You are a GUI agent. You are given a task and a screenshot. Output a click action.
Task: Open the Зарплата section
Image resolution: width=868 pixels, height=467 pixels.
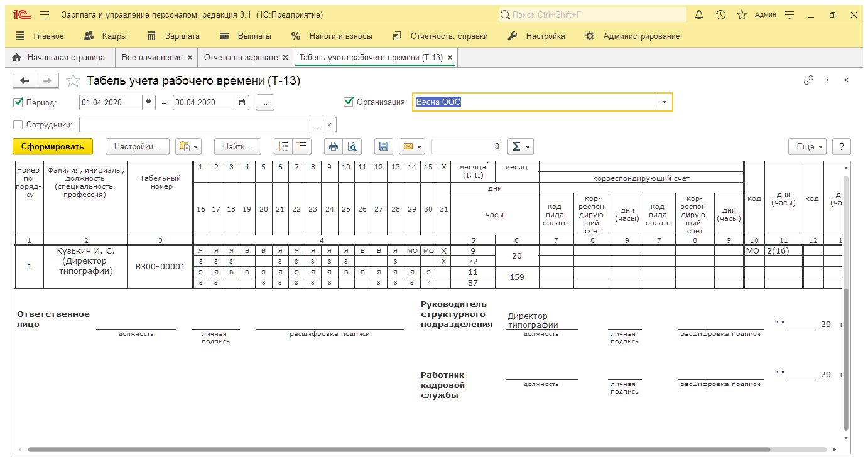(x=173, y=36)
